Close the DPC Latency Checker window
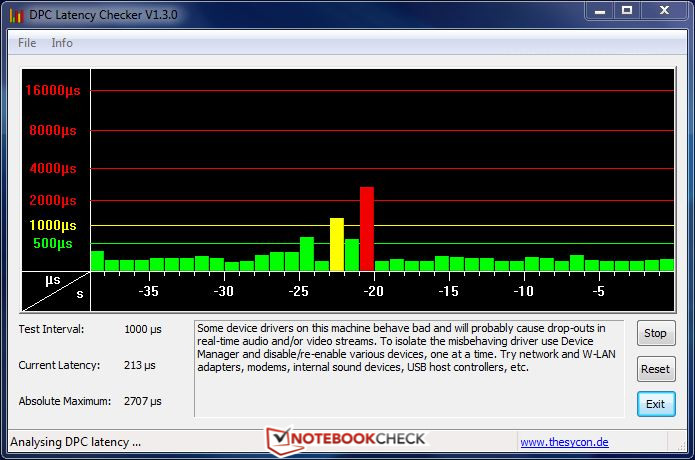This screenshot has height=460, width=695. (664, 11)
